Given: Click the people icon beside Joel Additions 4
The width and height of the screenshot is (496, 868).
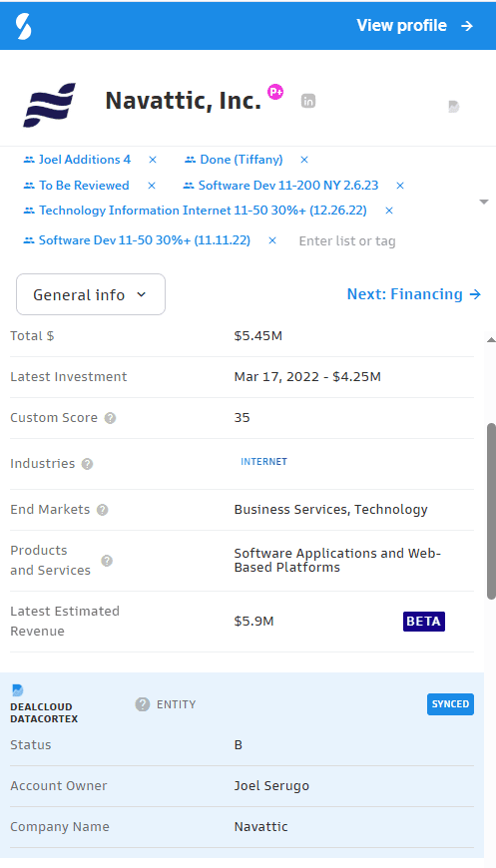Looking at the screenshot, I should (29, 160).
